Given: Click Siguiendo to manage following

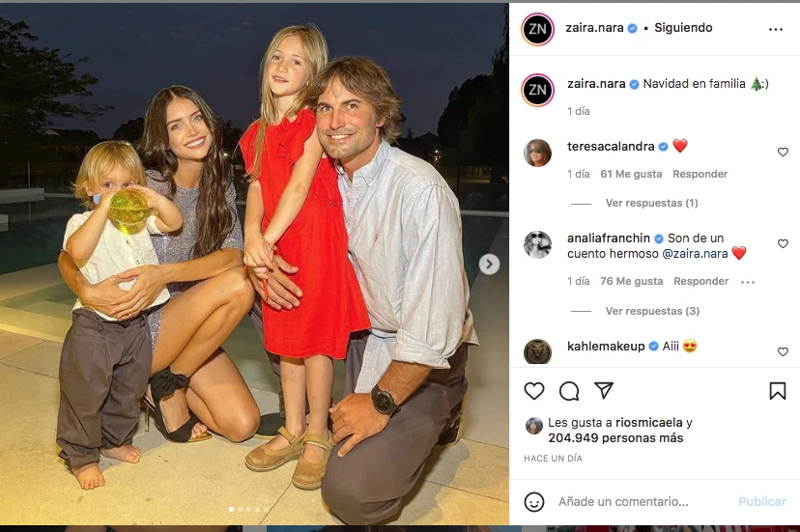Looking at the screenshot, I should 683,28.
